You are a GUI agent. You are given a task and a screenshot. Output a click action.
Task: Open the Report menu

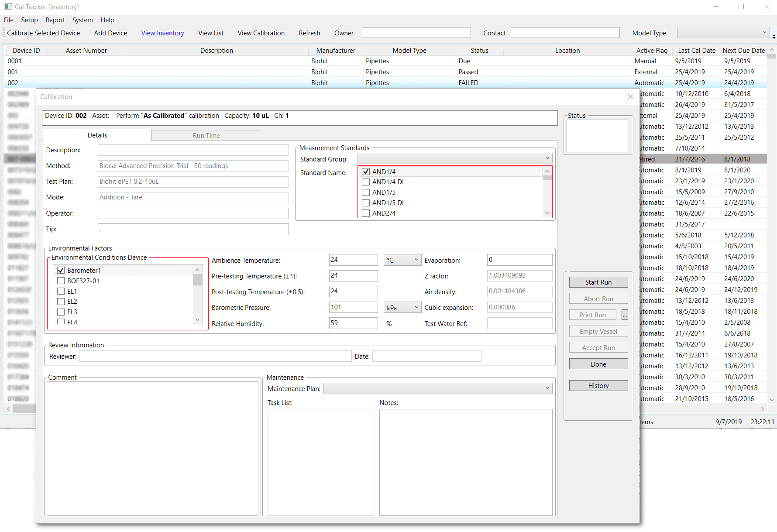[x=55, y=20]
